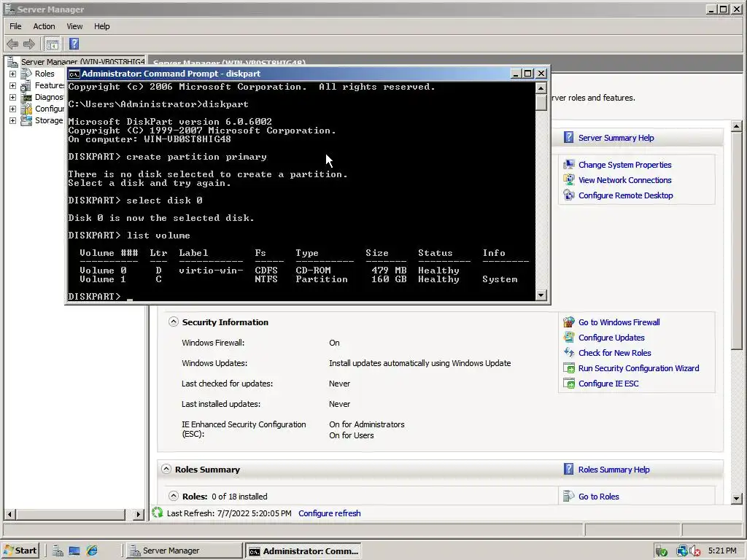Click command prompt scrollbar up arrow
The image size is (747, 560).
[x=541, y=88]
